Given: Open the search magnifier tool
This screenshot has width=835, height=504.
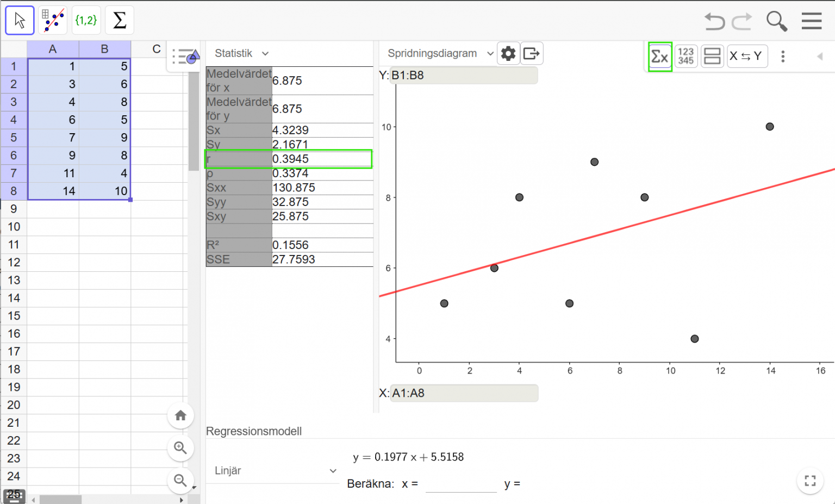Looking at the screenshot, I should click(x=776, y=21).
